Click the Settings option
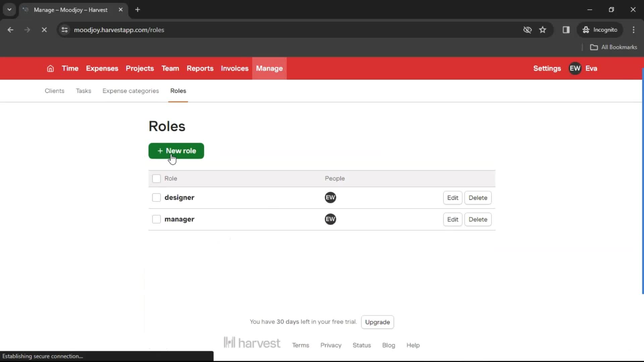This screenshot has width=644, height=362. tap(547, 68)
